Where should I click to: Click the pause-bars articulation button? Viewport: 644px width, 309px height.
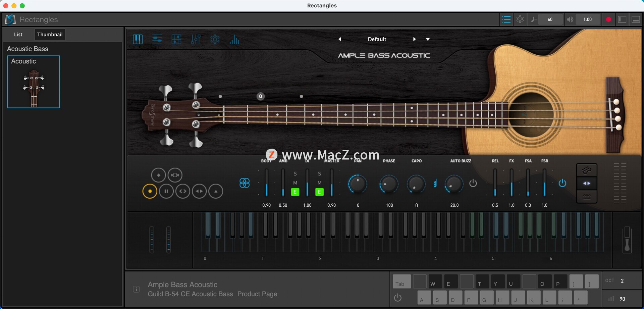click(166, 191)
